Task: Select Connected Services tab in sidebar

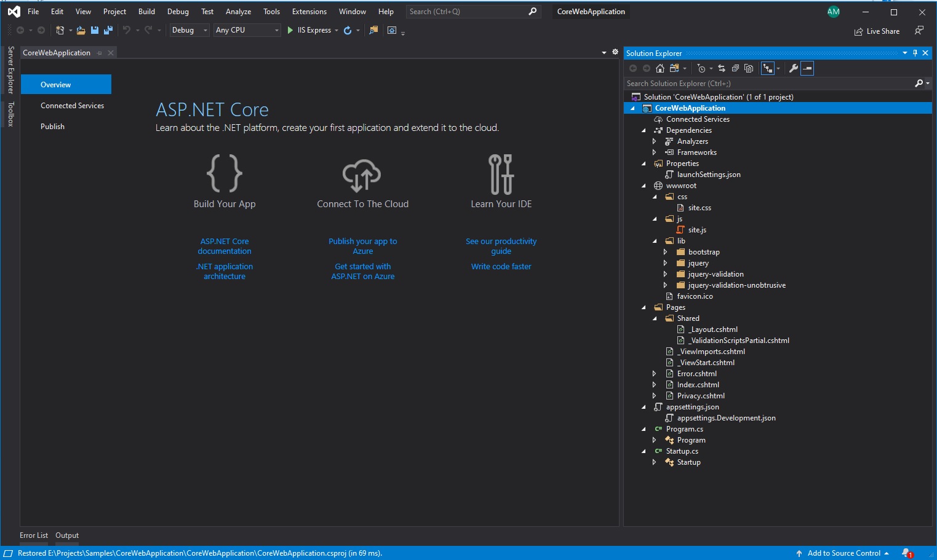Action: [x=72, y=106]
